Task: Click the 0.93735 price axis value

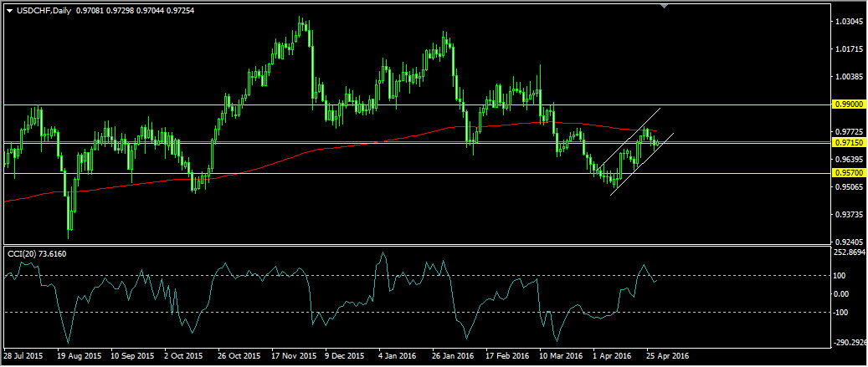Action: 850,214
